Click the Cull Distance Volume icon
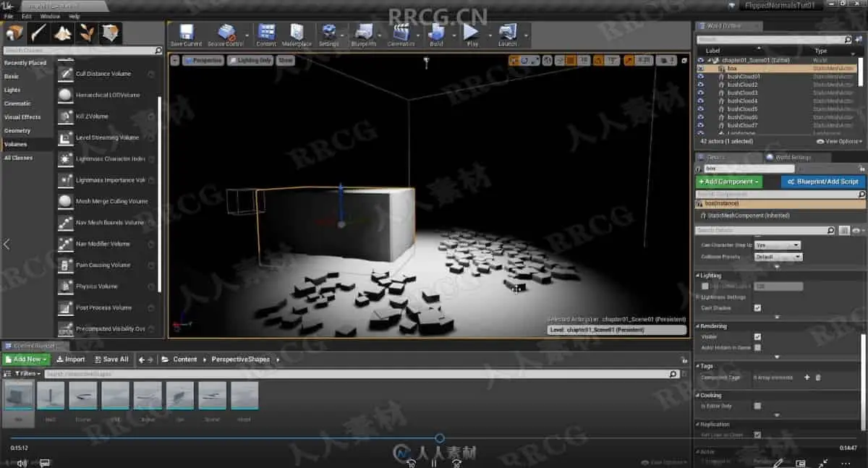 tap(65, 74)
